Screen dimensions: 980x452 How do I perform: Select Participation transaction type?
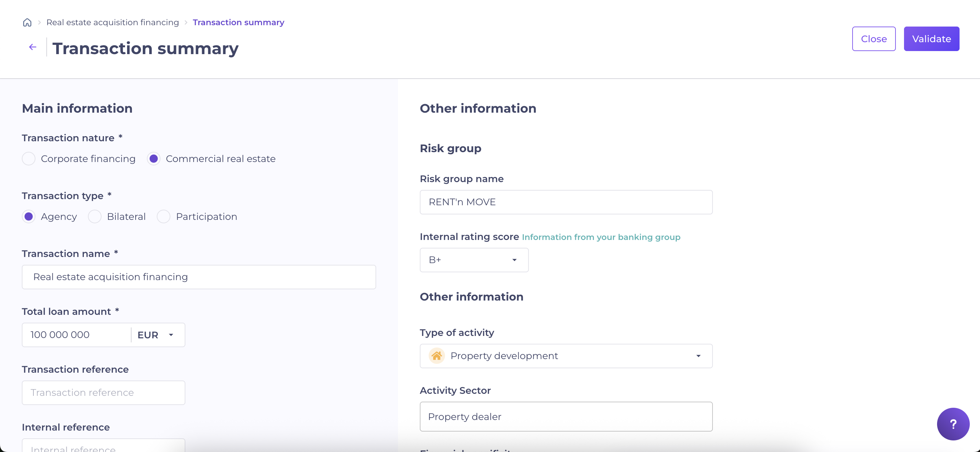pos(164,217)
